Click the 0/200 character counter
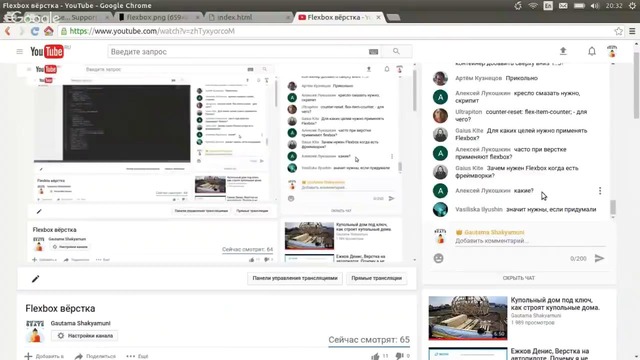This screenshot has height=360, width=640. 578,259
